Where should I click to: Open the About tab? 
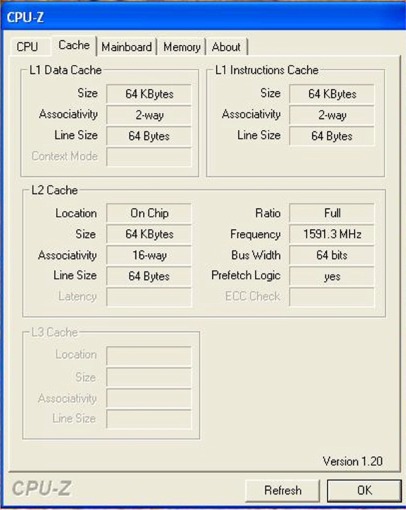tap(226, 47)
